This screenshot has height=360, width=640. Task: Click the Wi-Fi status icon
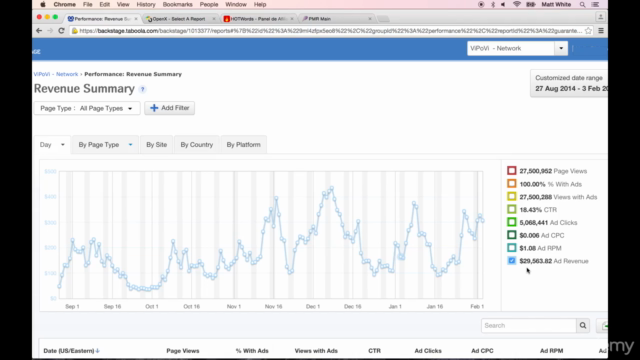click(x=517, y=4)
